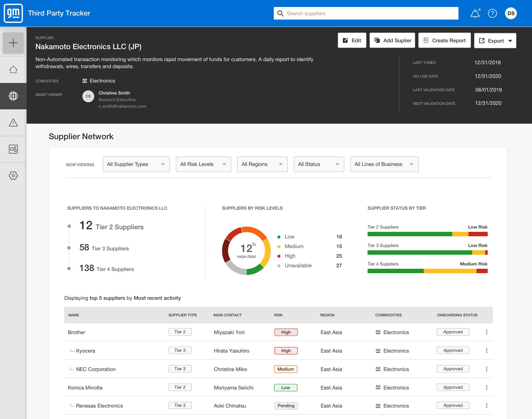Expand All Regions filter
This screenshot has width=532, height=419.
[x=262, y=164]
